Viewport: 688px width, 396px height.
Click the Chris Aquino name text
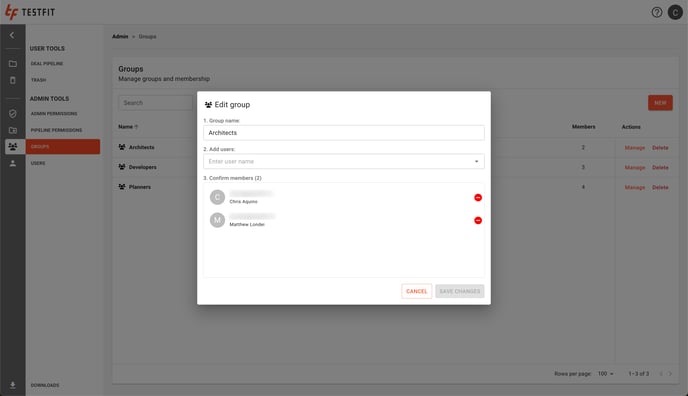tap(244, 202)
